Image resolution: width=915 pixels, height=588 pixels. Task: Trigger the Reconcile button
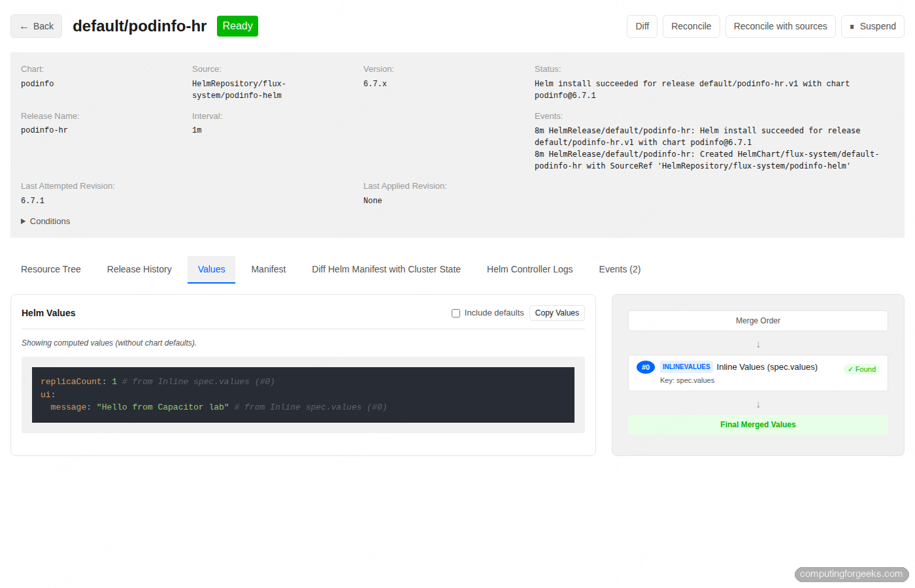point(691,26)
